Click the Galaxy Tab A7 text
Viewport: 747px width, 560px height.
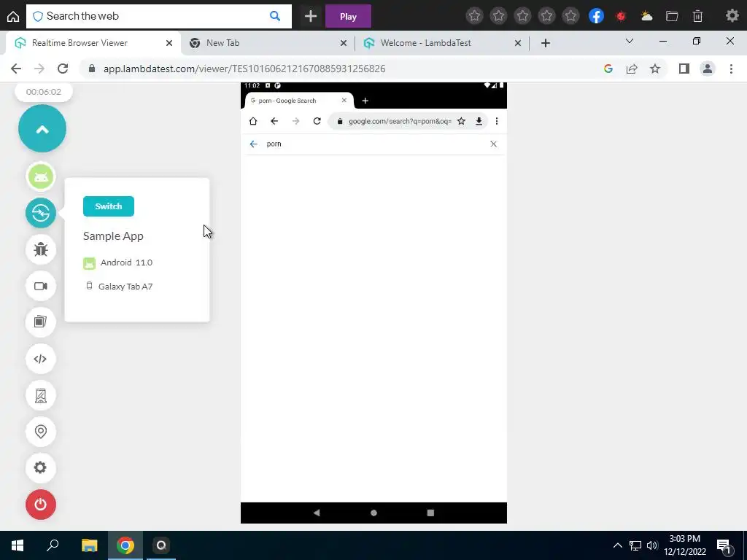click(x=125, y=286)
